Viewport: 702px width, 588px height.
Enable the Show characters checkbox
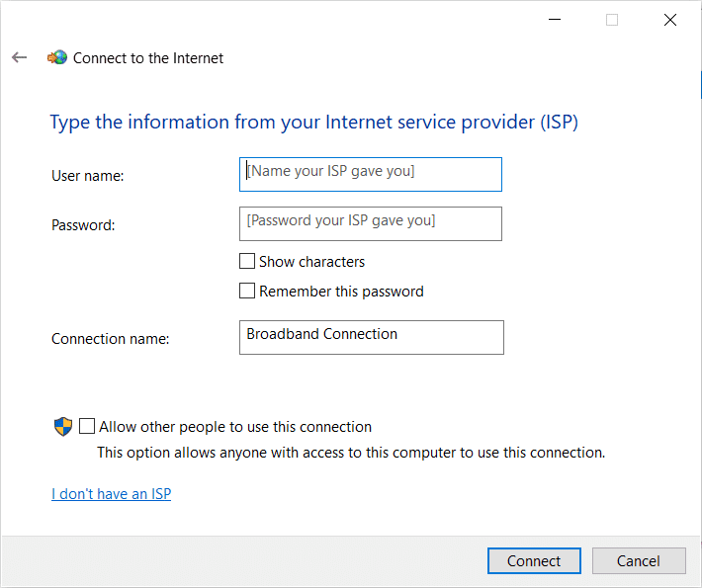(247, 262)
